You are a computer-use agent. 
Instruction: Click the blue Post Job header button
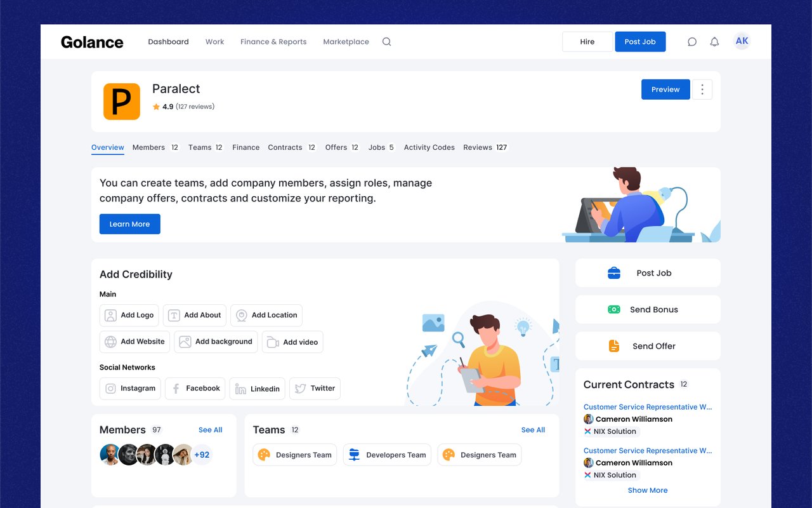coord(640,42)
